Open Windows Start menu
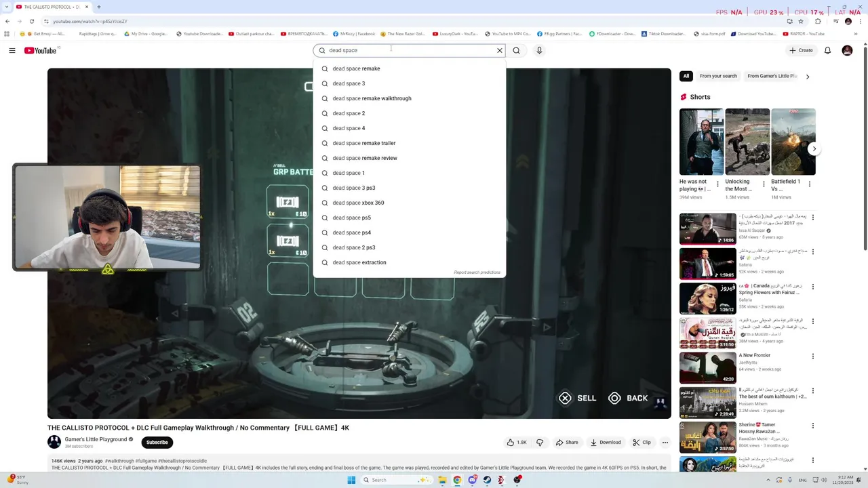Image resolution: width=868 pixels, height=488 pixels. tap(351, 480)
